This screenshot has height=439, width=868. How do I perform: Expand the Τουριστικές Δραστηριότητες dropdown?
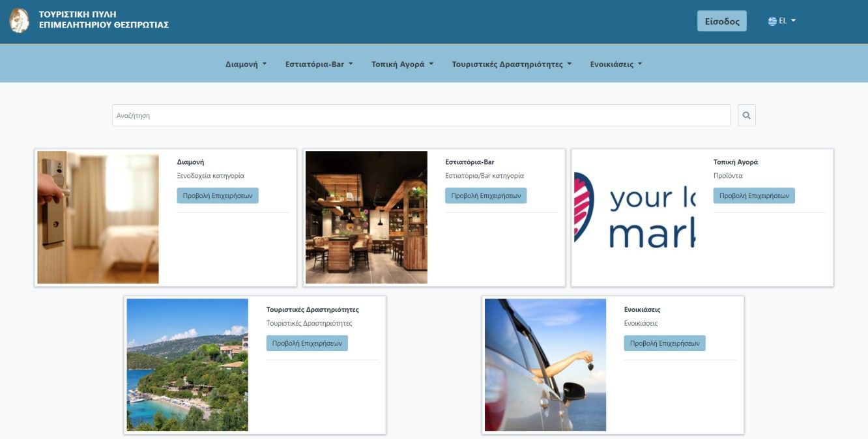(x=510, y=63)
